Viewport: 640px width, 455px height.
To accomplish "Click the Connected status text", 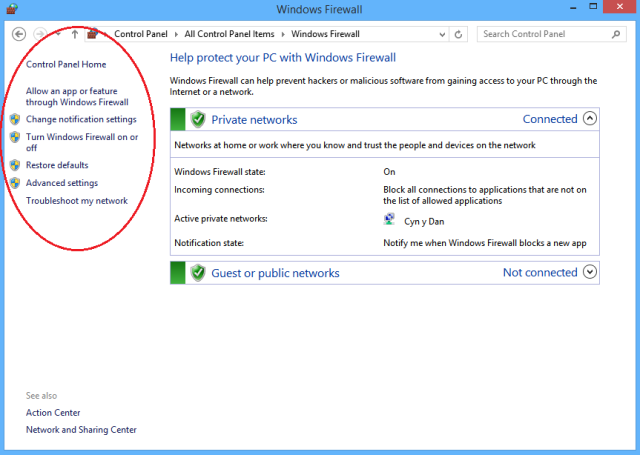I will [550, 119].
